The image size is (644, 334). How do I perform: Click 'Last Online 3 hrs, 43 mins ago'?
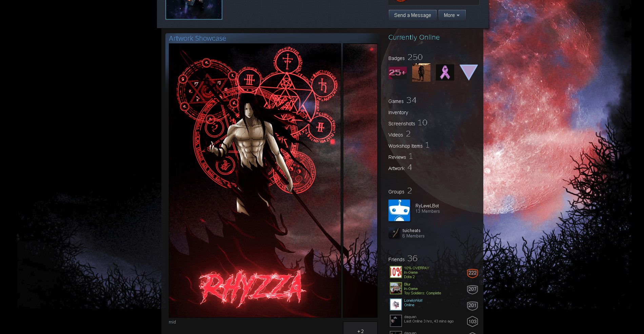pyautogui.click(x=429, y=321)
